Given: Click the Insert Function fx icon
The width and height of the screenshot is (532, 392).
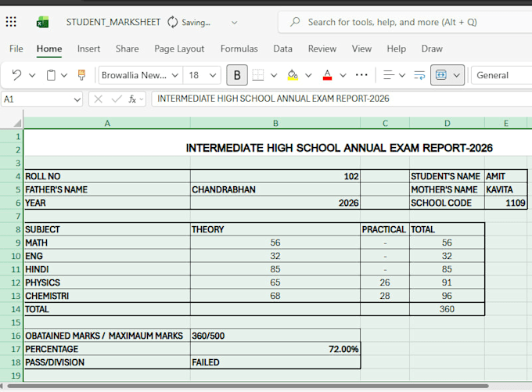Looking at the screenshot, I should point(132,99).
